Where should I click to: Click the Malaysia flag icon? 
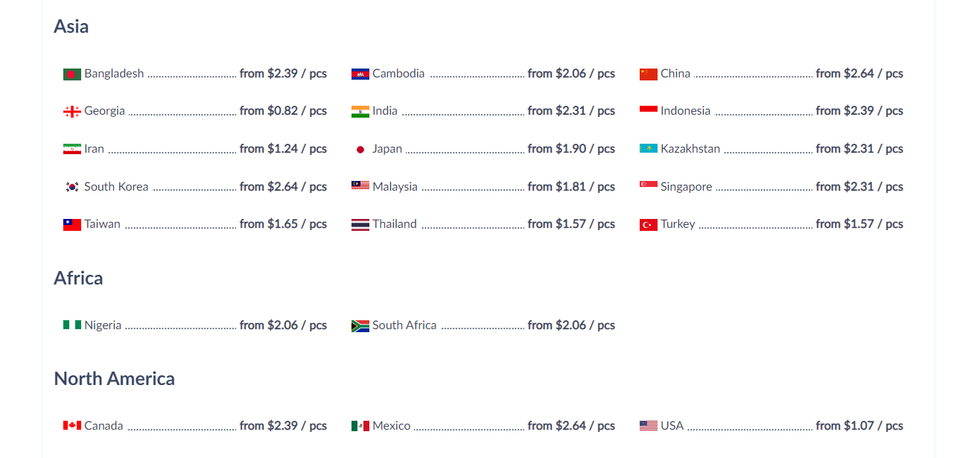[x=360, y=186]
